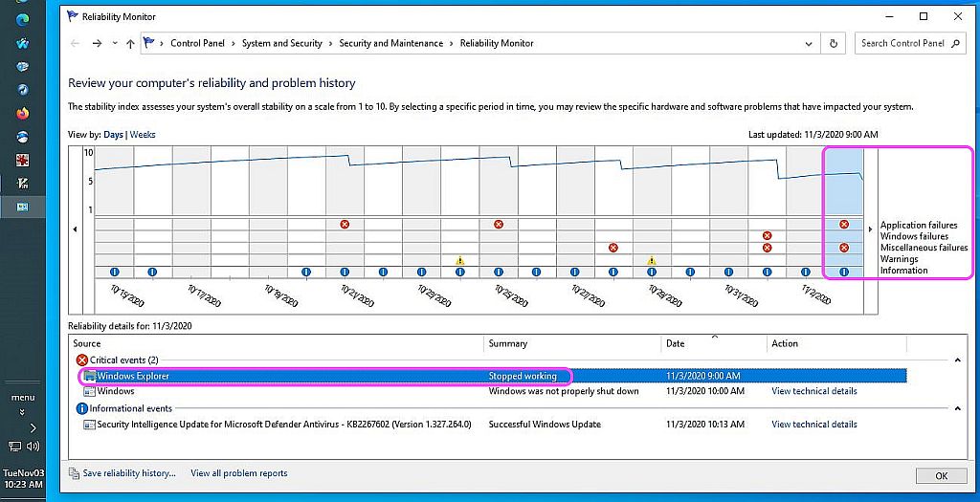
Task: Select the information icon for 10/15
Action: click(x=115, y=273)
